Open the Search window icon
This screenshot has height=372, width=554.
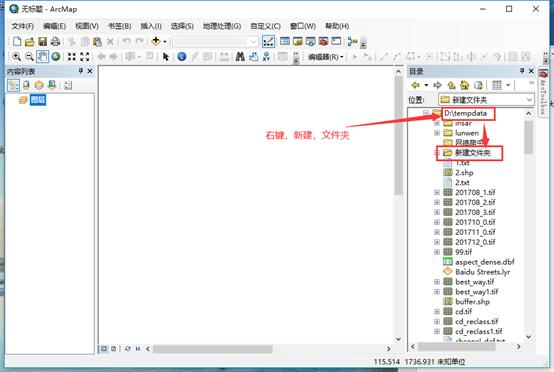pyautogui.click(x=311, y=41)
